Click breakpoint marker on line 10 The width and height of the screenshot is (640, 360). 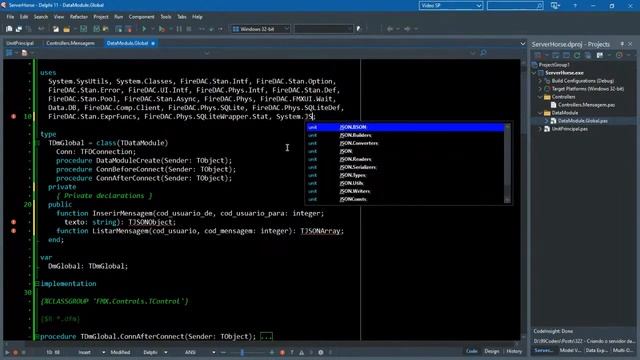[13, 116]
